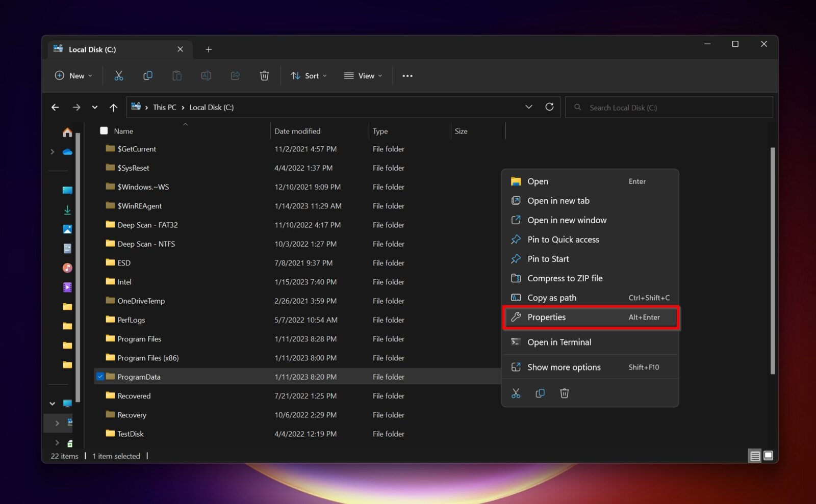Image resolution: width=816 pixels, height=504 pixels.
Task: Click the Rename icon in the toolbar
Action: click(x=206, y=75)
